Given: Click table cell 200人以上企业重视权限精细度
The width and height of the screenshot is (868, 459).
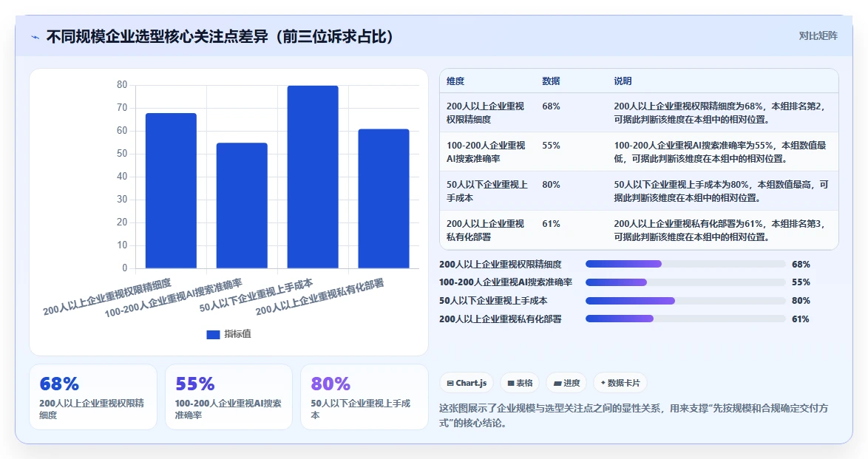Looking at the screenshot, I should pos(486,113).
